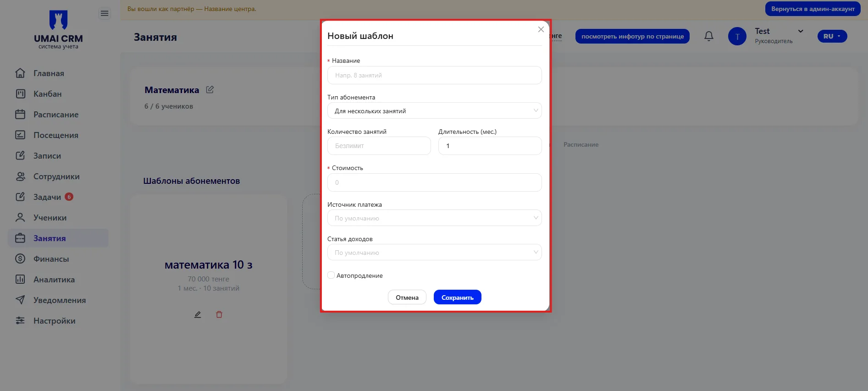Click Шаблоны абонементов heading
The width and height of the screenshot is (868, 391).
coord(192,181)
